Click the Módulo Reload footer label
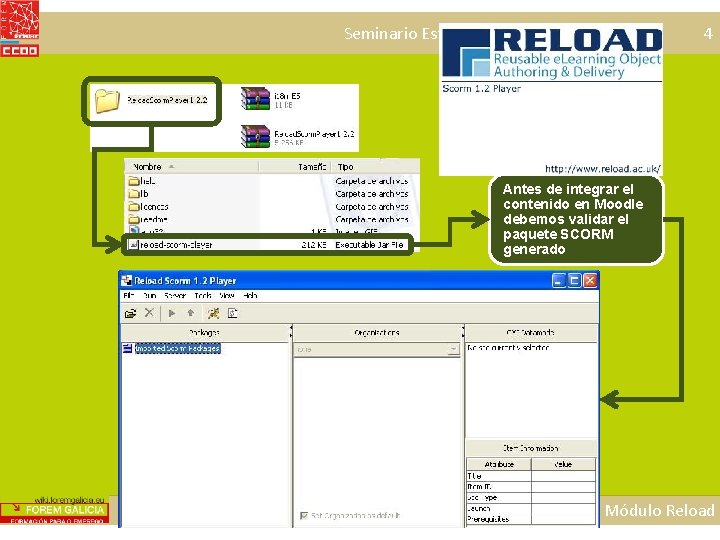Screen dimensions: 720x540 click(x=659, y=510)
